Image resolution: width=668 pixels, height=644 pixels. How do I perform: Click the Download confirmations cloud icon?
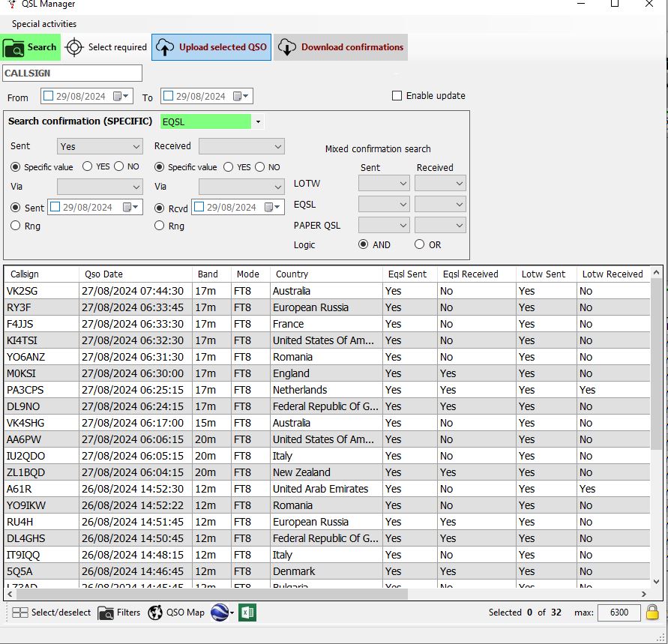287,47
